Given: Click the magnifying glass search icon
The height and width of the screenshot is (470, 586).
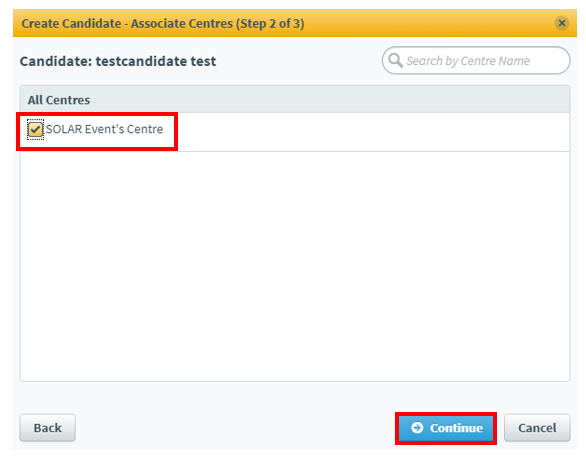Looking at the screenshot, I should (x=395, y=60).
